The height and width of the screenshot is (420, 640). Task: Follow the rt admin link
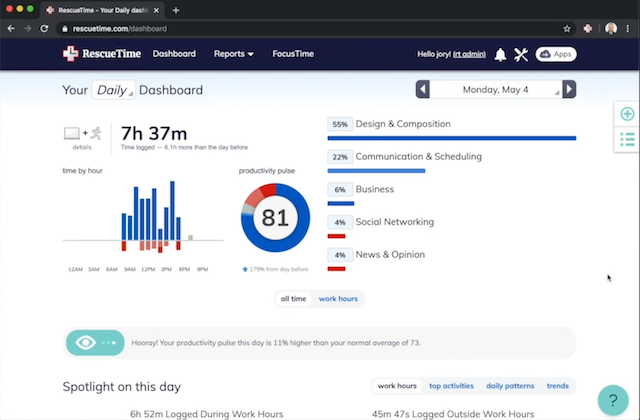click(469, 54)
